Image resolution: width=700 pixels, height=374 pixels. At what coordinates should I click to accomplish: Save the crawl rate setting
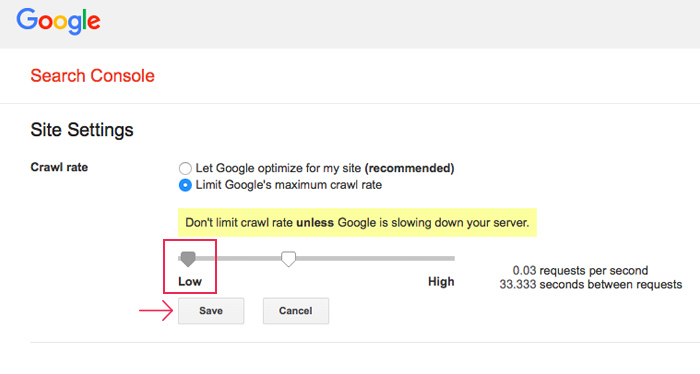(211, 311)
